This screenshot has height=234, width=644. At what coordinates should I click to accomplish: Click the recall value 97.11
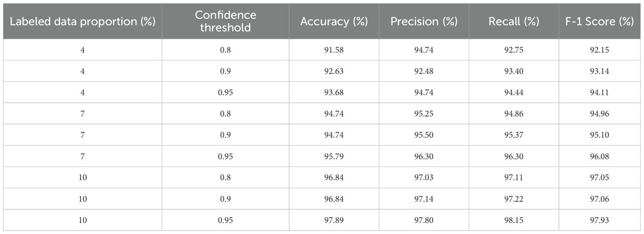coord(513,177)
